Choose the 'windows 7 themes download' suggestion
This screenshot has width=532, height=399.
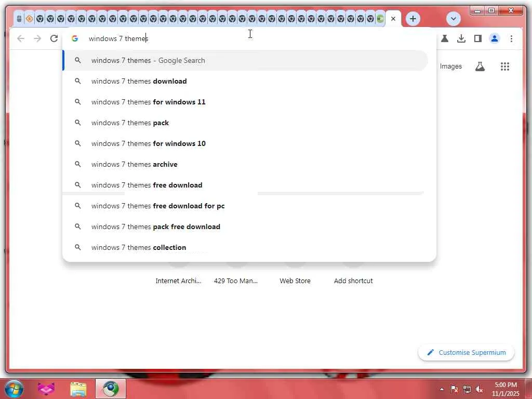click(x=245, y=81)
